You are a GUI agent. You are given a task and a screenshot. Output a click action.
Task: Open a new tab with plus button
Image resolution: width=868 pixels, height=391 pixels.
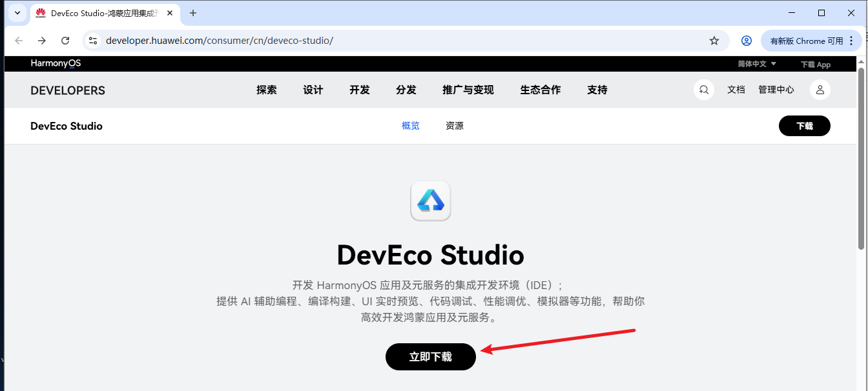click(x=193, y=13)
